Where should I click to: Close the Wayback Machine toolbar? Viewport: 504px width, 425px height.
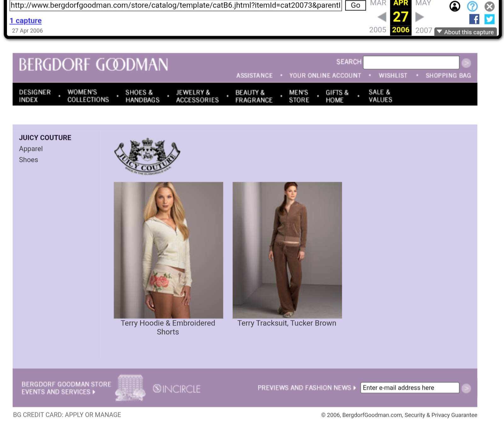point(490,6)
